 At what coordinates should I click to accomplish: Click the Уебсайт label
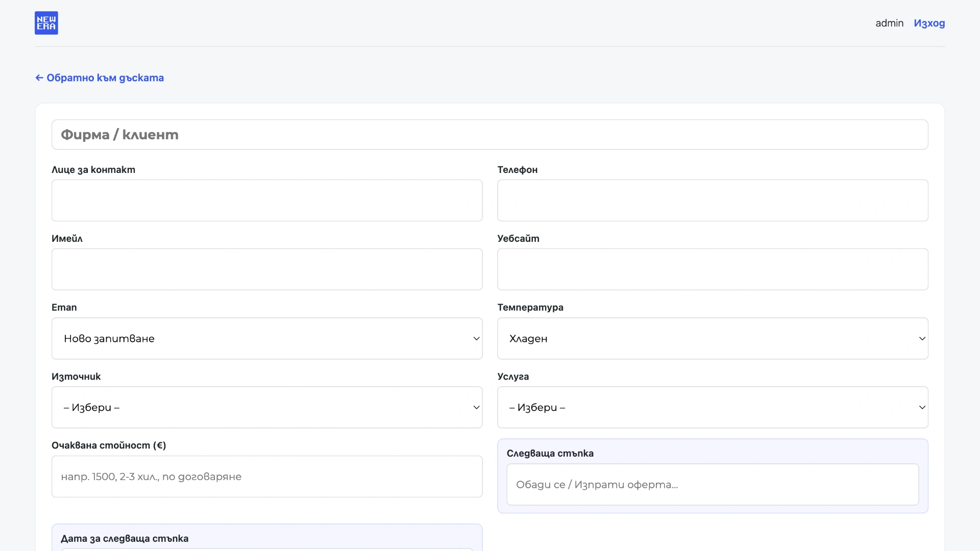pyautogui.click(x=519, y=239)
